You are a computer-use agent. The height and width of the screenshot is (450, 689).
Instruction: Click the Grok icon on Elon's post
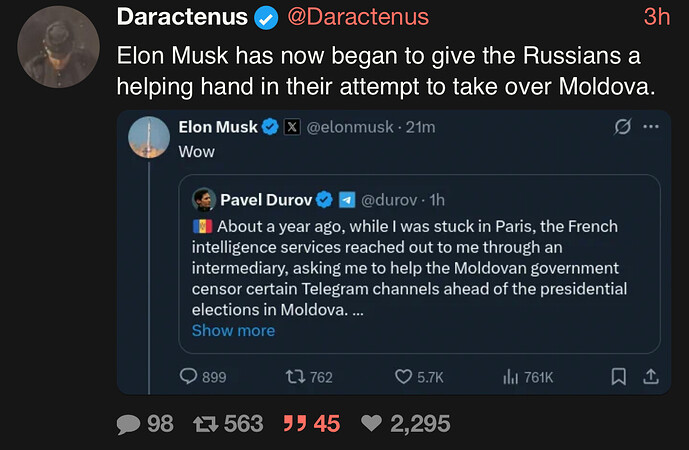click(620, 128)
